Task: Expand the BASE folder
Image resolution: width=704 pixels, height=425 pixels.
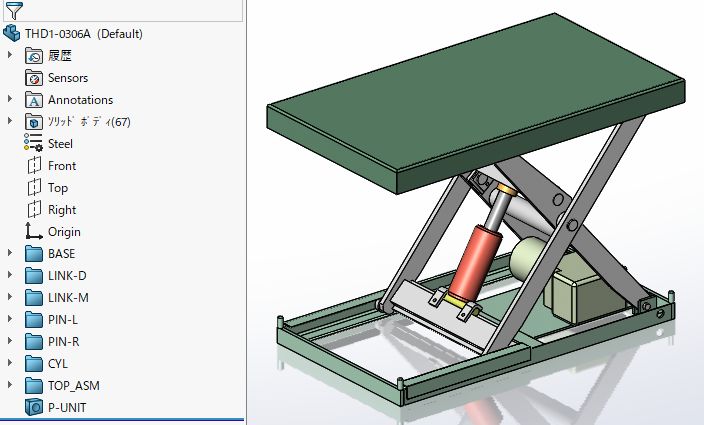Action: coord(10,253)
